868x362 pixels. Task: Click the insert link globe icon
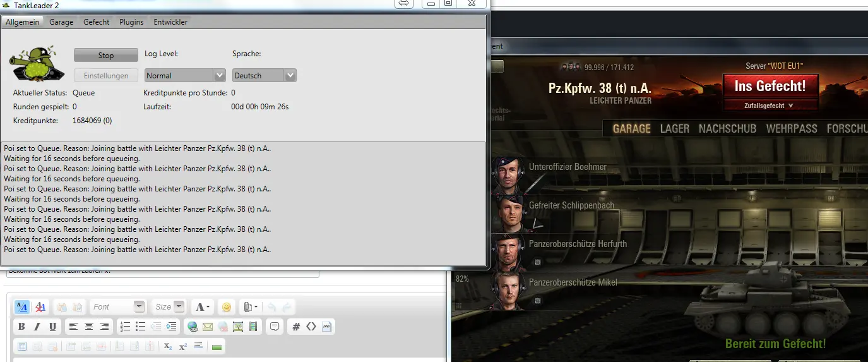point(192,327)
